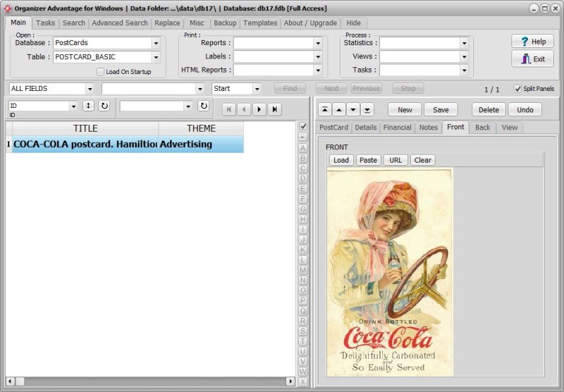The width and height of the screenshot is (564, 392).
Task: Open the Templates tab
Action: pyautogui.click(x=260, y=23)
